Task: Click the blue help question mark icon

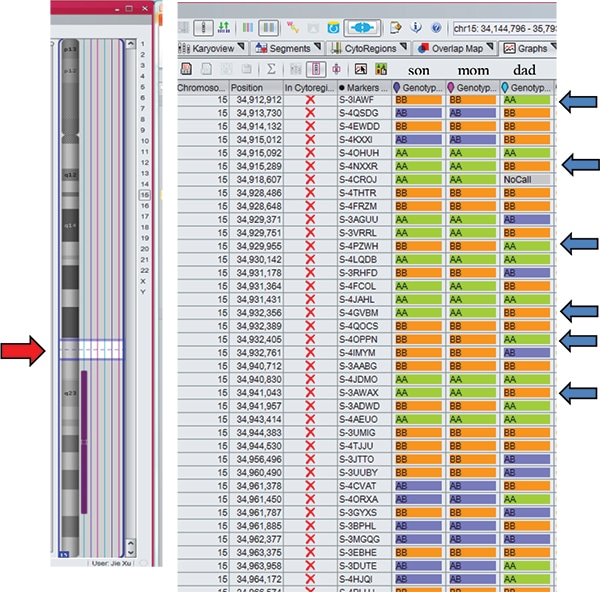Action: tap(437, 26)
